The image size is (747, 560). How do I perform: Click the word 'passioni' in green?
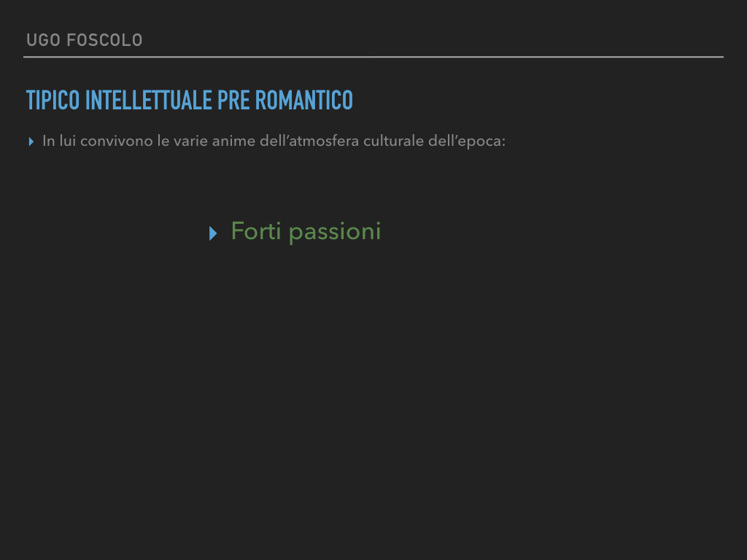[335, 233]
